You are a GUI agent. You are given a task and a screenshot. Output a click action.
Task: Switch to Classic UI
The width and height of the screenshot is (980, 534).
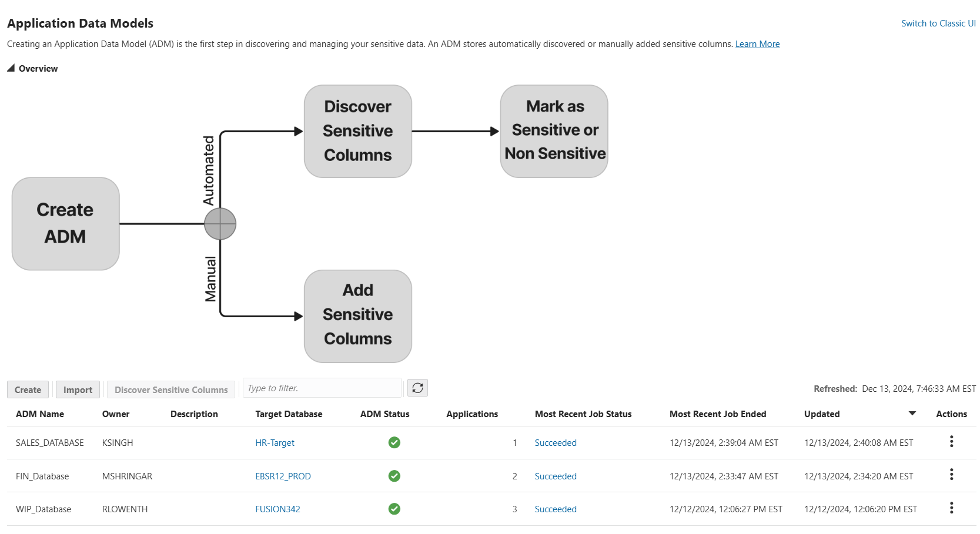[938, 23]
